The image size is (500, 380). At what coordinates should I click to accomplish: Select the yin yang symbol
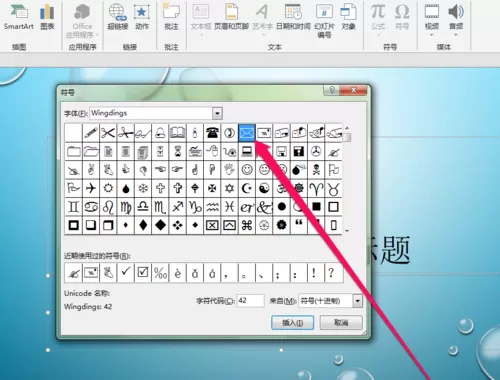point(264,188)
